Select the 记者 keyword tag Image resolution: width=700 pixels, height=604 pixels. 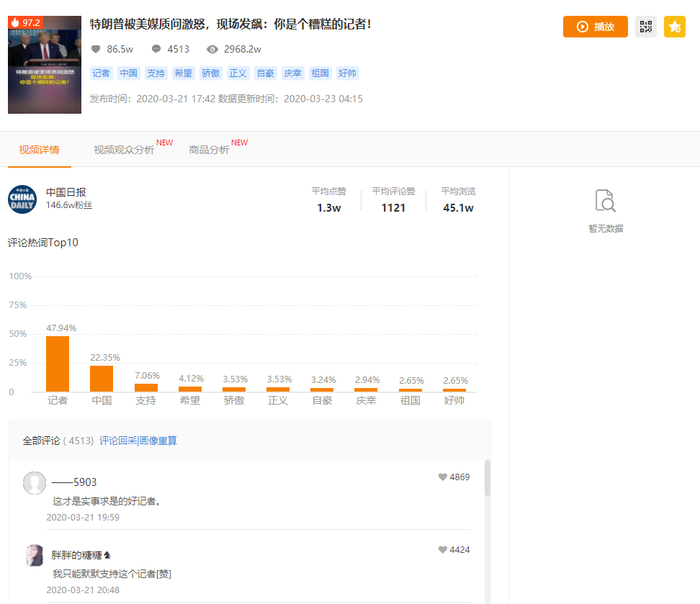coord(102,73)
